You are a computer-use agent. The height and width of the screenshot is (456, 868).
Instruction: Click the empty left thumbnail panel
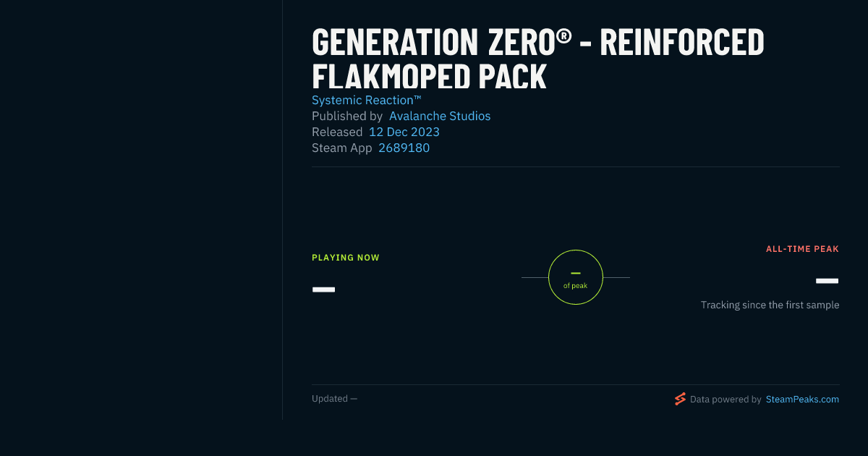tap(141, 210)
